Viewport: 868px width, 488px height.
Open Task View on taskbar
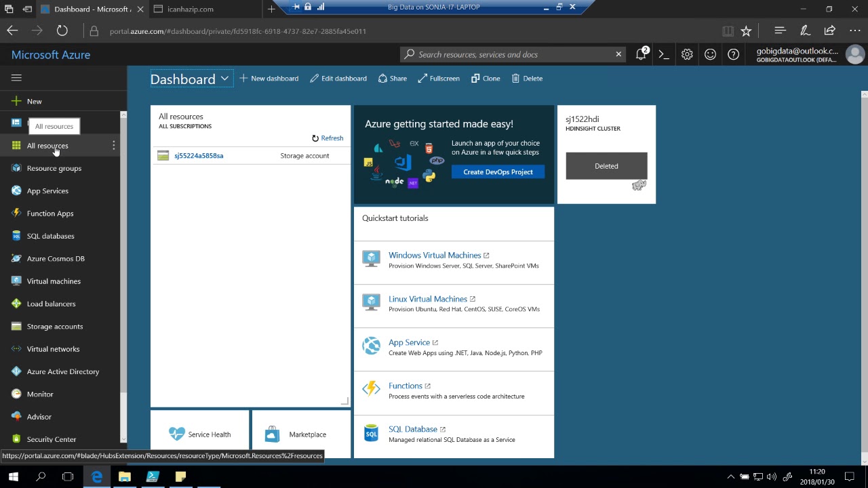68,476
